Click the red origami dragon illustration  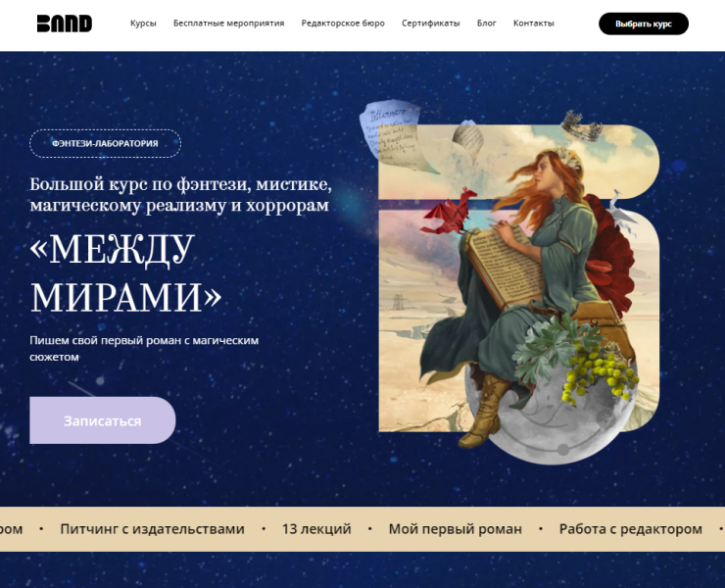tap(450, 213)
